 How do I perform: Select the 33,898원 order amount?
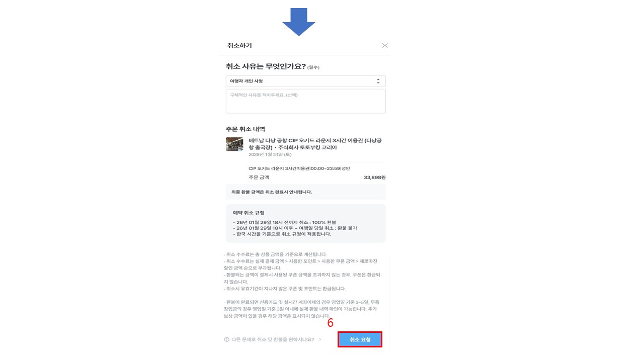pos(374,177)
